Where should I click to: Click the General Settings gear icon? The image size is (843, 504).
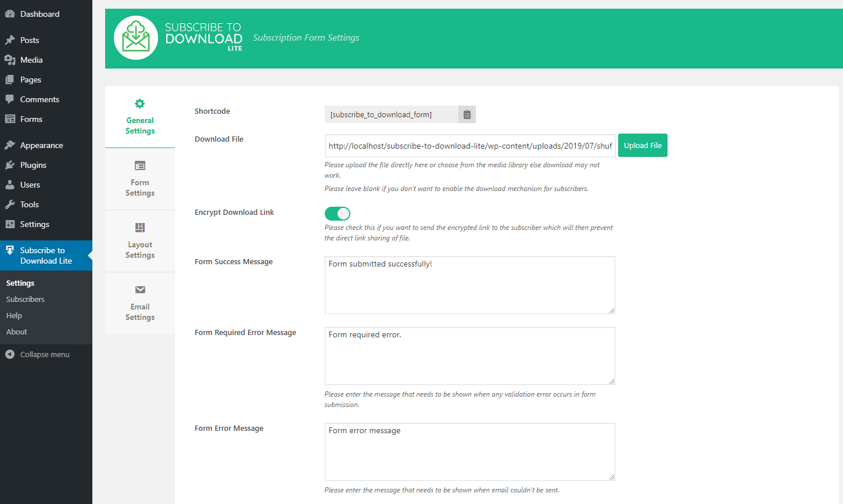coord(140,104)
